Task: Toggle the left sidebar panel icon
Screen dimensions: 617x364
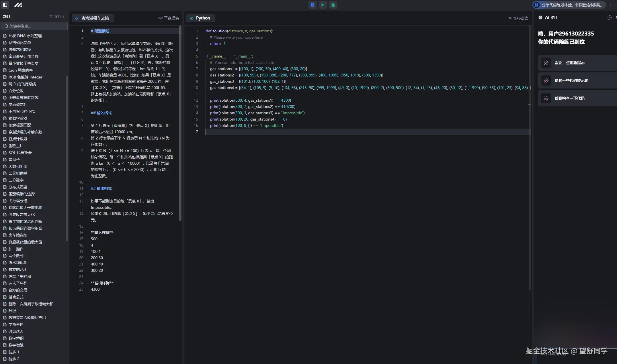Action: (5, 5)
